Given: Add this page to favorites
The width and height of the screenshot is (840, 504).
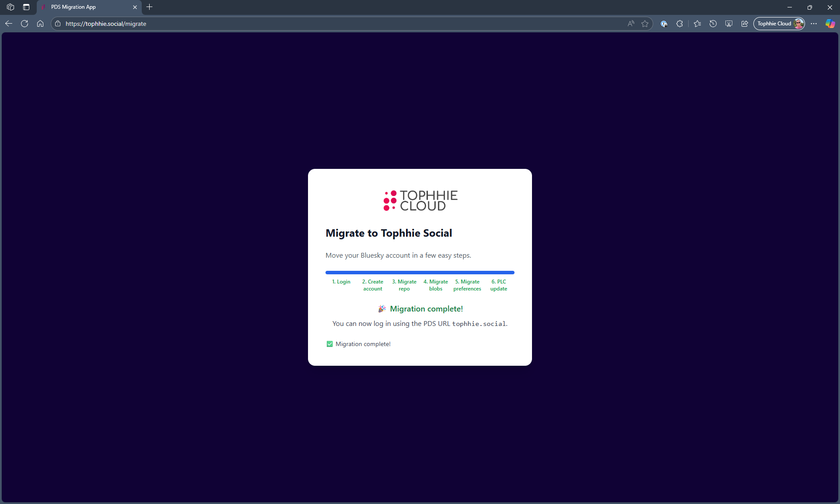Looking at the screenshot, I should 645,24.
